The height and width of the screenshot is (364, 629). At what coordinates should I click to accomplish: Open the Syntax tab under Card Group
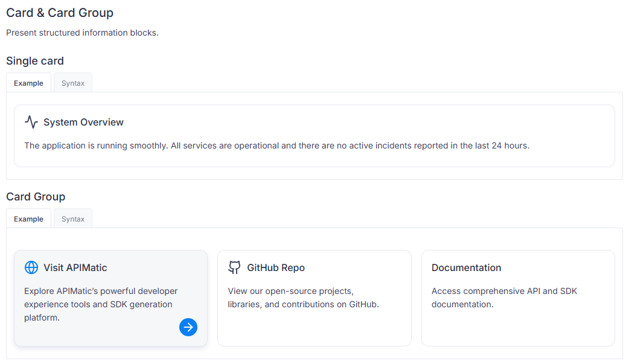73,219
